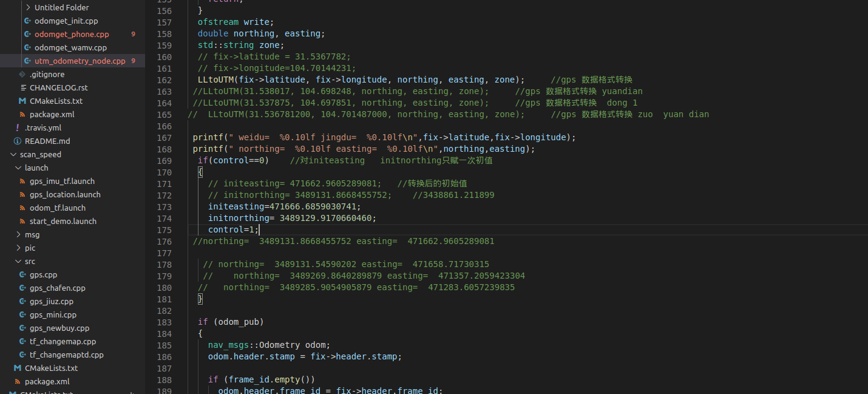Click 'if(control==0)' condition
Screen dimensions: 868x394
click(x=233, y=160)
